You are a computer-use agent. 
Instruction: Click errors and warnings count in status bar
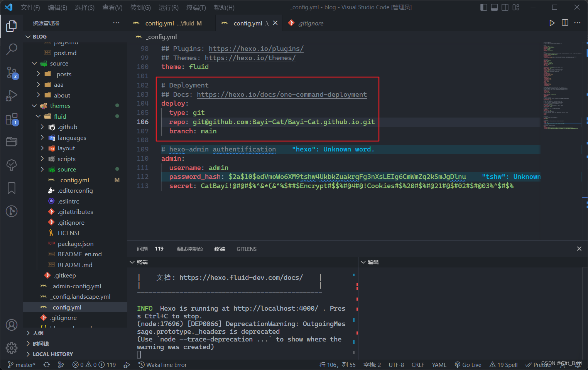(x=94, y=365)
